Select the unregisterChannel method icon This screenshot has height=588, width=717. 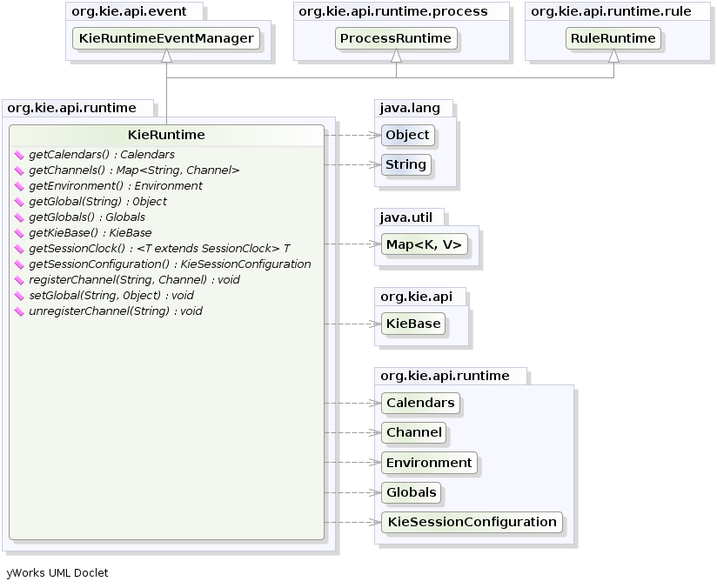[19, 311]
